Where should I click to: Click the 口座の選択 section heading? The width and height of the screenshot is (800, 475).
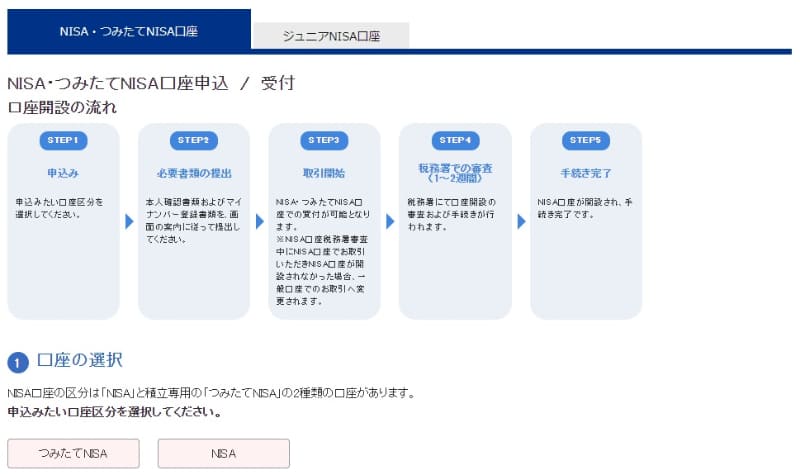tap(80, 360)
